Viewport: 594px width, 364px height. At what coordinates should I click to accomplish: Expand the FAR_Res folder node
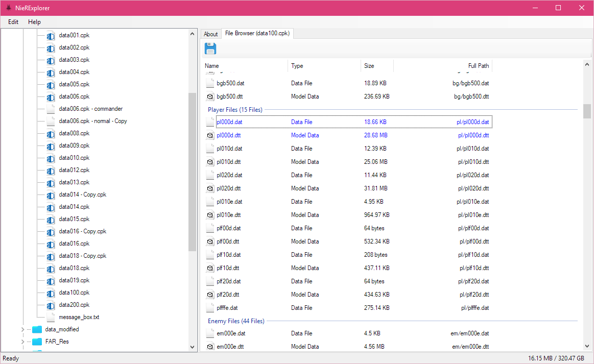click(x=23, y=342)
